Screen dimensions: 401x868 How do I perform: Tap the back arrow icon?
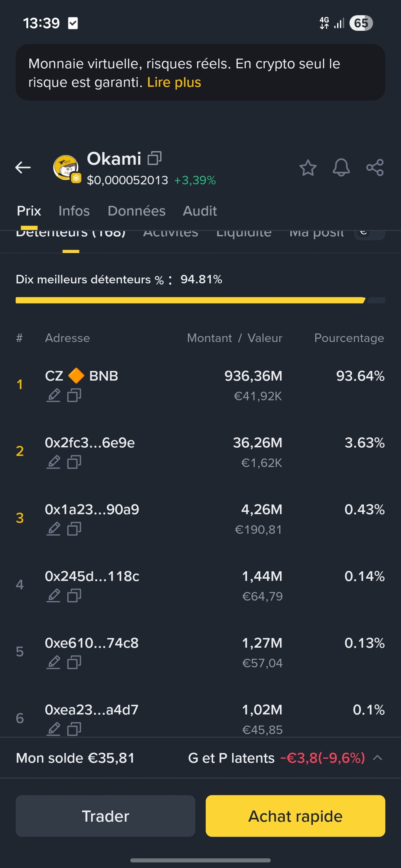[x=23, y=167]
